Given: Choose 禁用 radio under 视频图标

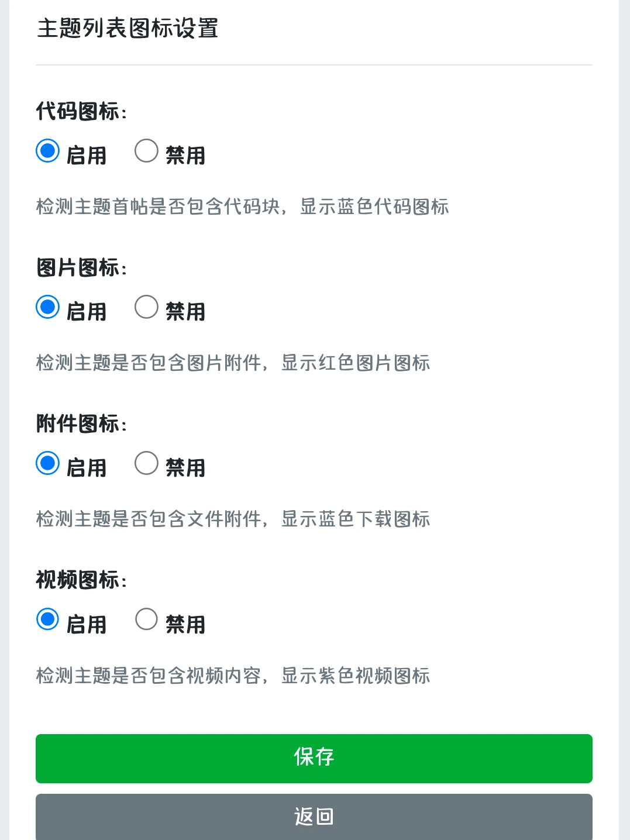Looking at the screenshot, I should (x=146, y=619).
